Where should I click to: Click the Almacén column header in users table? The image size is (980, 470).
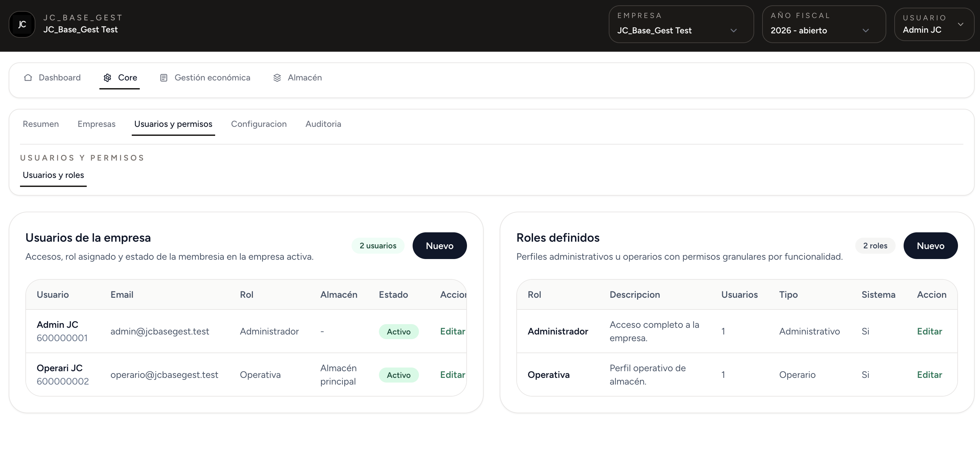point(339,294)
